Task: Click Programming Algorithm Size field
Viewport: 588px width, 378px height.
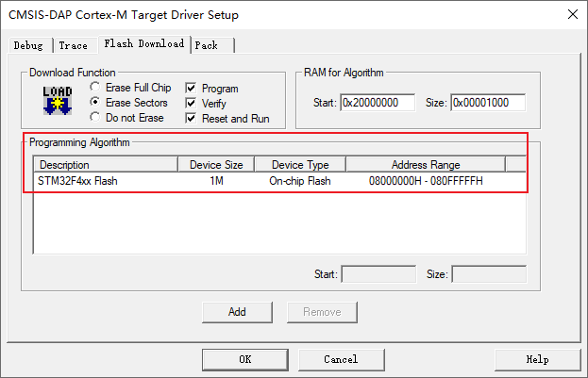Action: (490, 274)
